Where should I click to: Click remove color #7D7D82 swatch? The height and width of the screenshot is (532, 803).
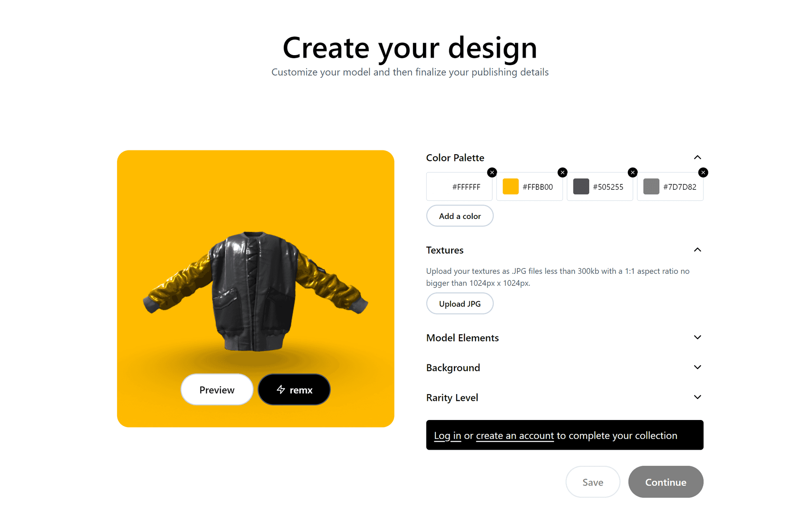click(x=703, y=172)
